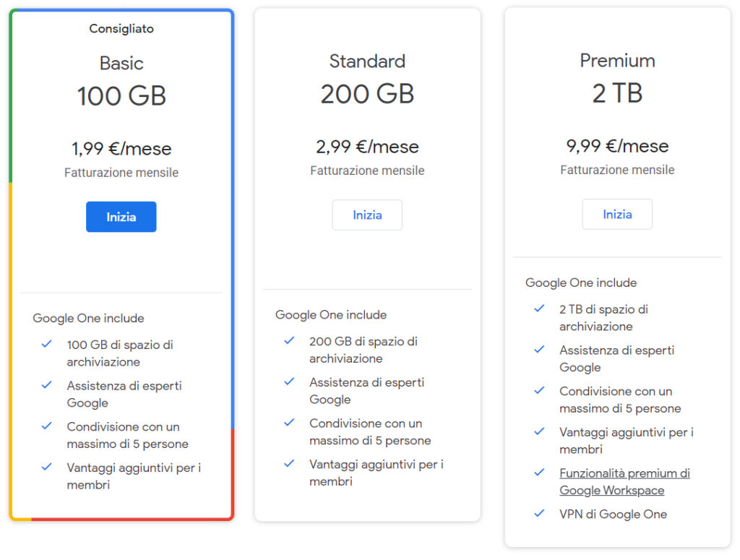The width and height of the screenshot is (740, 560).
Task: Click the Standard plan's Condivisione checkmark
Action: click(x=290, y=423)
